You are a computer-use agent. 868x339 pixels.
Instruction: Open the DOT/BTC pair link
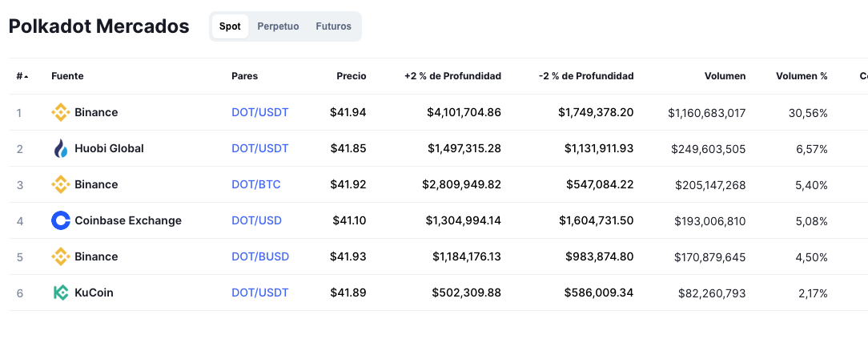point(255,184)
